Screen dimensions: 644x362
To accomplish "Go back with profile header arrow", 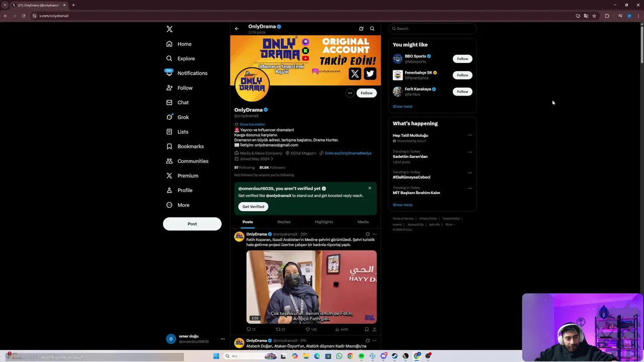I will [x=237, y=29].
